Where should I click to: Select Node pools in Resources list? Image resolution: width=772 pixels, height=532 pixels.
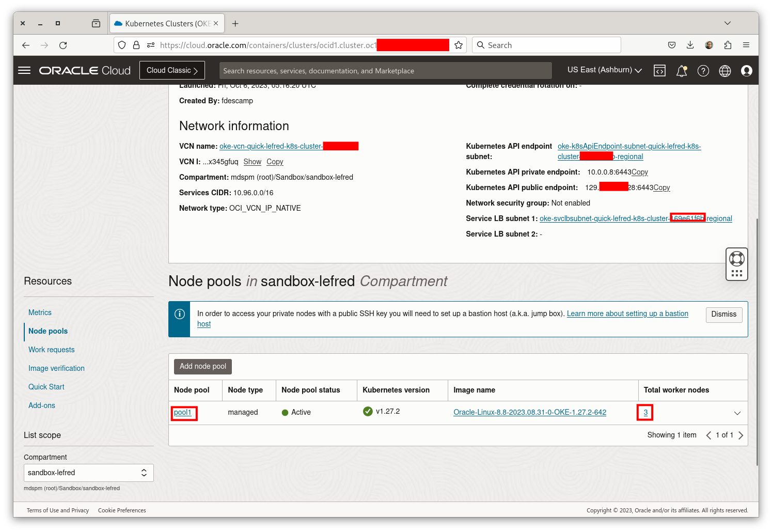(48, 331)
